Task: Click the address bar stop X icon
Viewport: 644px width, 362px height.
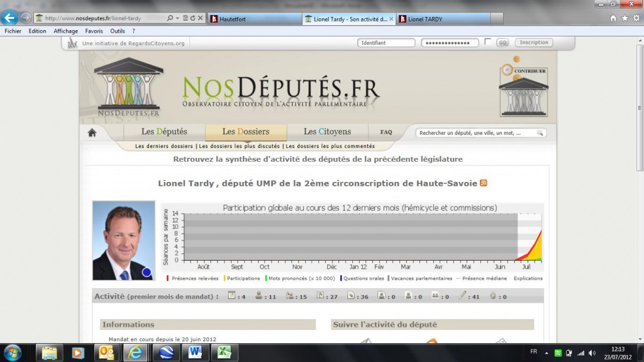Action: click(200, 18)
